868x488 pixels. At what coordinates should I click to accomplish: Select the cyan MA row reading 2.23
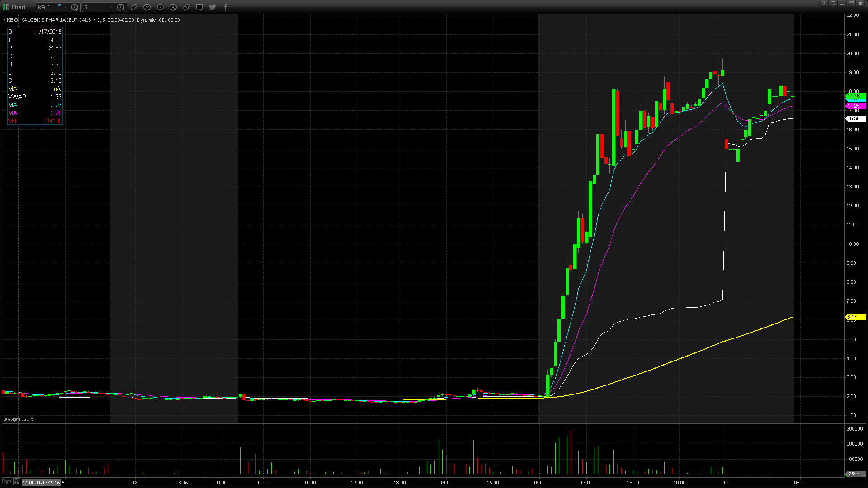pyautogui.click(x=35, y=105)
